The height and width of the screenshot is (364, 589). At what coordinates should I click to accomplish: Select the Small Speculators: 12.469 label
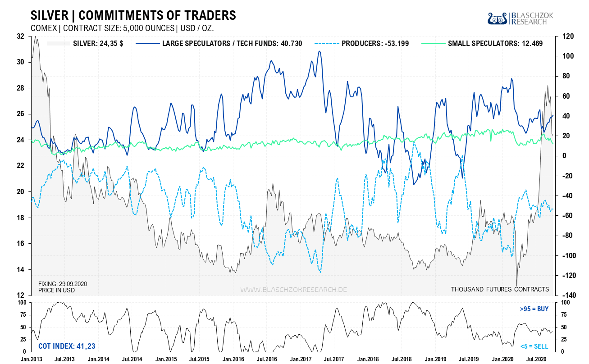(x=495, y=44)
